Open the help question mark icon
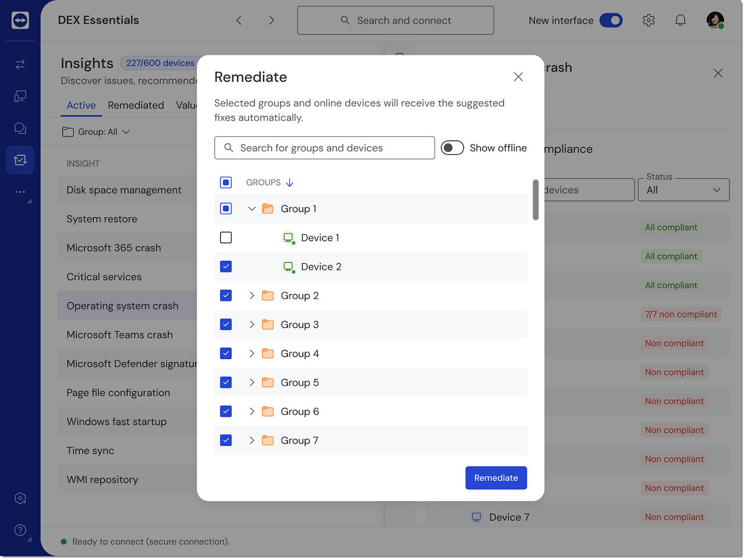The width and height of the screenshot is (745, 560). tap(20, 530)
